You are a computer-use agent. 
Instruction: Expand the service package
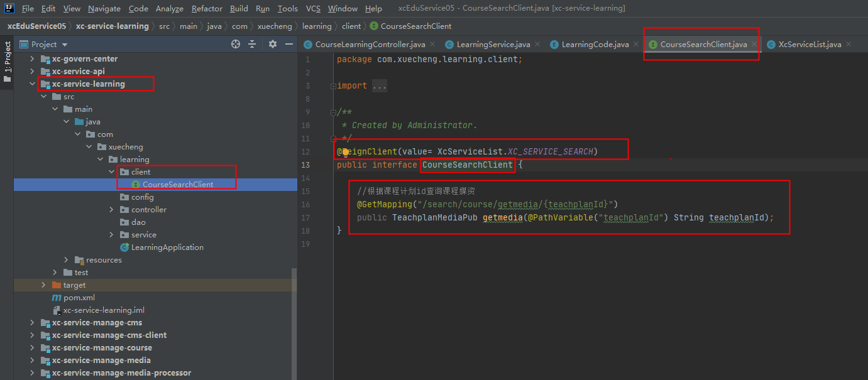tap(111, 235)
